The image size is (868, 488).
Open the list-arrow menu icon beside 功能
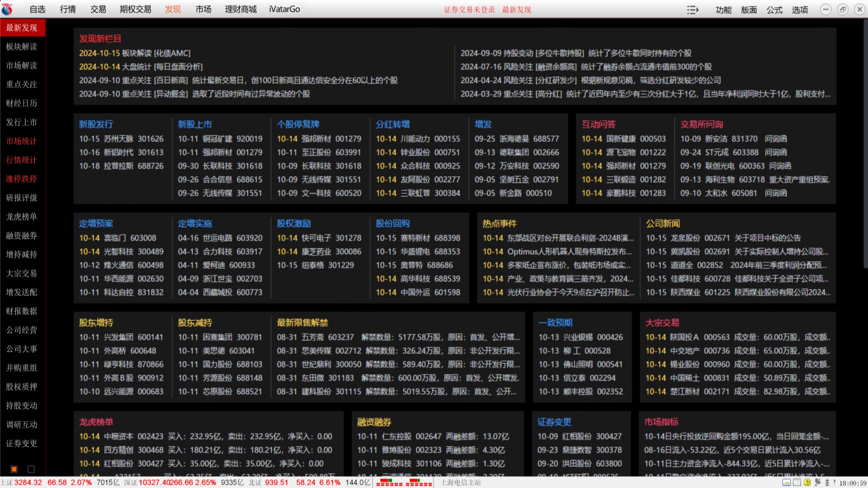pyautogui.click(x=693, y=10)
